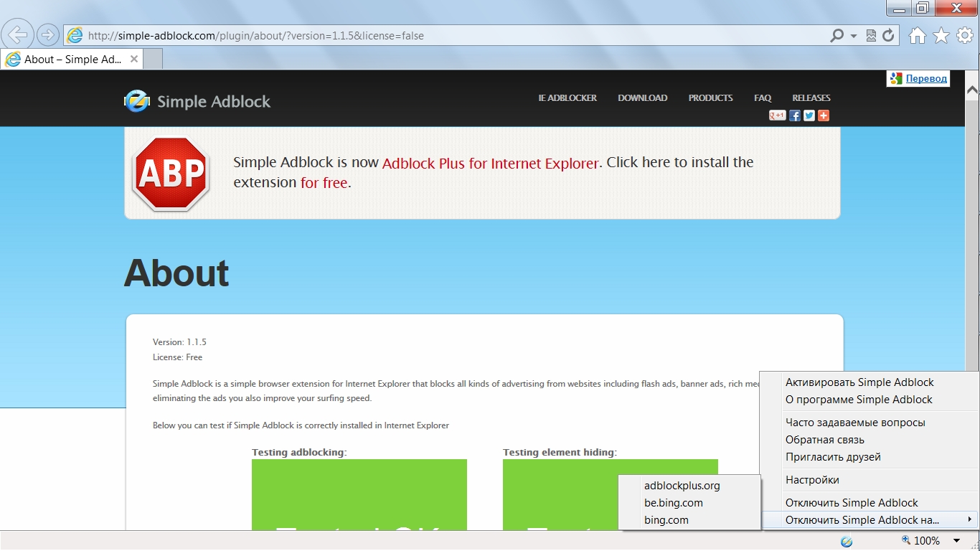Go back with the browser Back arrow

[19, 34]
